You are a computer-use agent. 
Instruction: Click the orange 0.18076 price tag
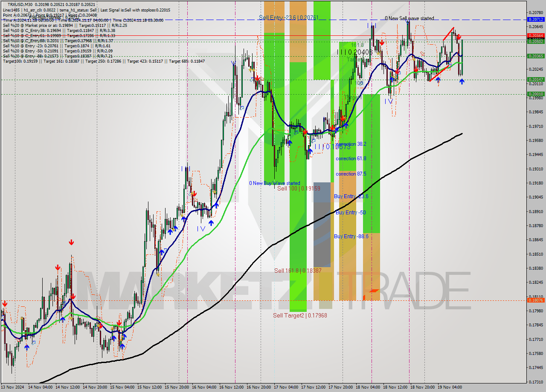(536, 300)
